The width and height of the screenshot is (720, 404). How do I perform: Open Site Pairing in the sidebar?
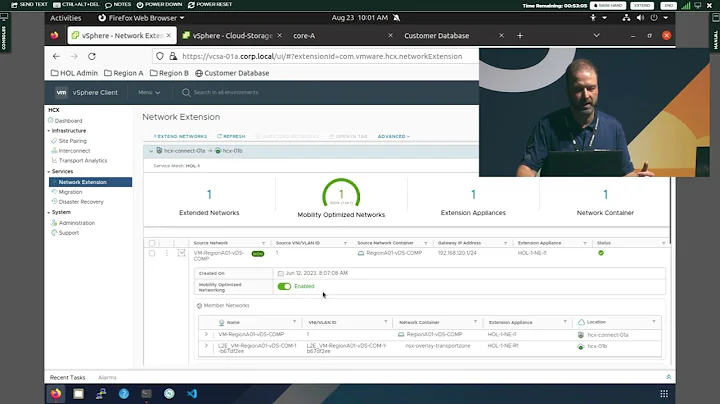click(x=73, y=141)
